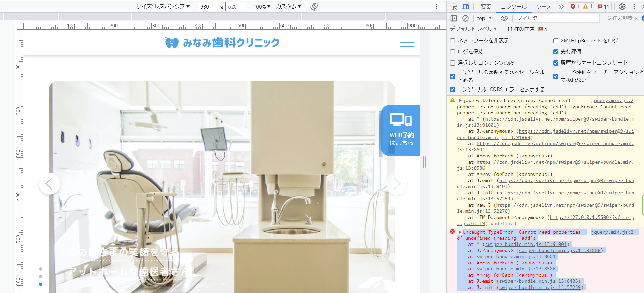Screen dimensions: 644x293
Task: Click the previous slide arrow on the carousel
Action: (50, 184)
